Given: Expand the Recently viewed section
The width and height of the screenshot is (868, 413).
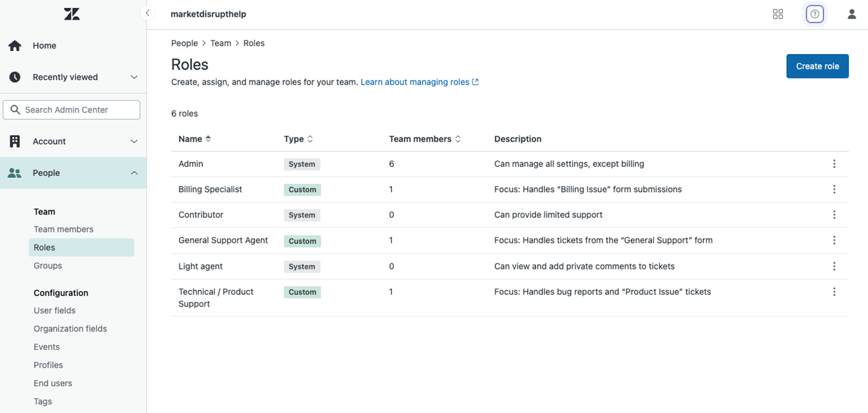Looking at the screenshot, I should click(x=134, y=77).
